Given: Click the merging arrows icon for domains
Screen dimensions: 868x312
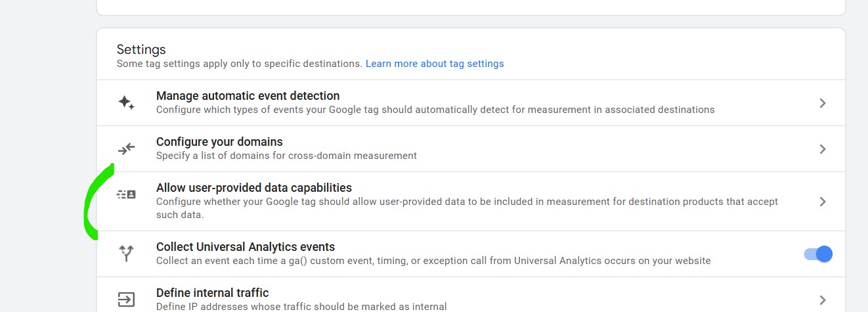Looking at the screenshot, I should [x=126, y=149].
